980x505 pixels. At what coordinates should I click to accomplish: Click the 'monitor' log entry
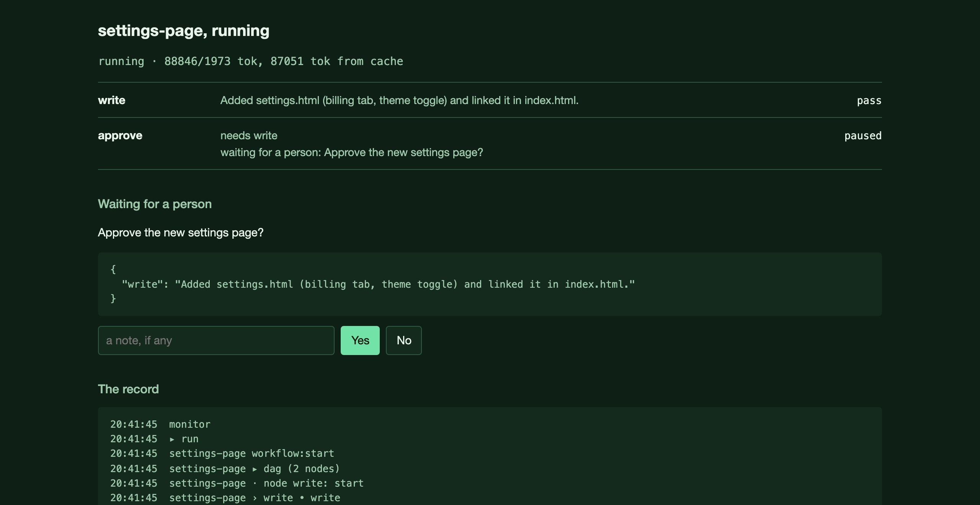(160, 424)
